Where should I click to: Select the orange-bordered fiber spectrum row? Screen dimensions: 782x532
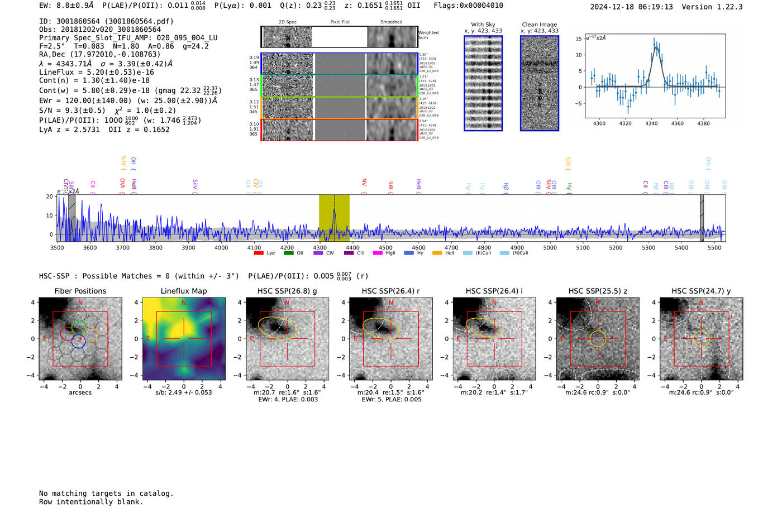coord(339,108)
